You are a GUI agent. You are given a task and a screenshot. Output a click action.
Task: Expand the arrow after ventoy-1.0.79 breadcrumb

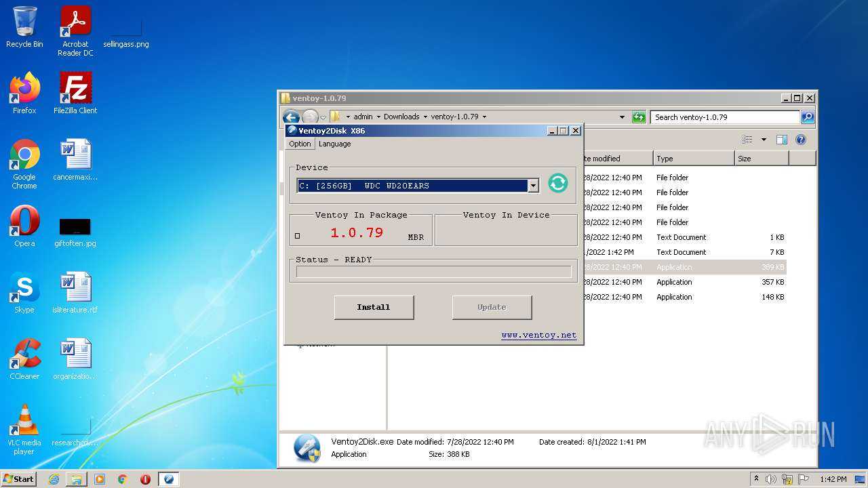coord(484,117)
